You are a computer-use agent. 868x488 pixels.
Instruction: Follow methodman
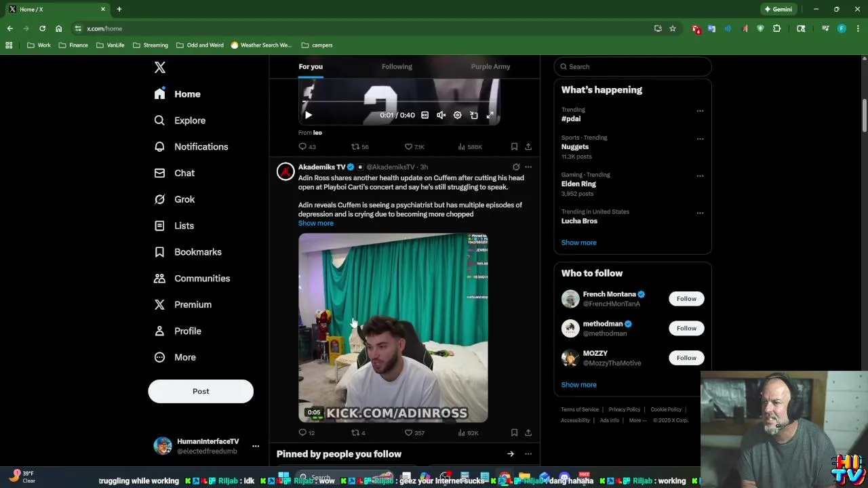686,329
